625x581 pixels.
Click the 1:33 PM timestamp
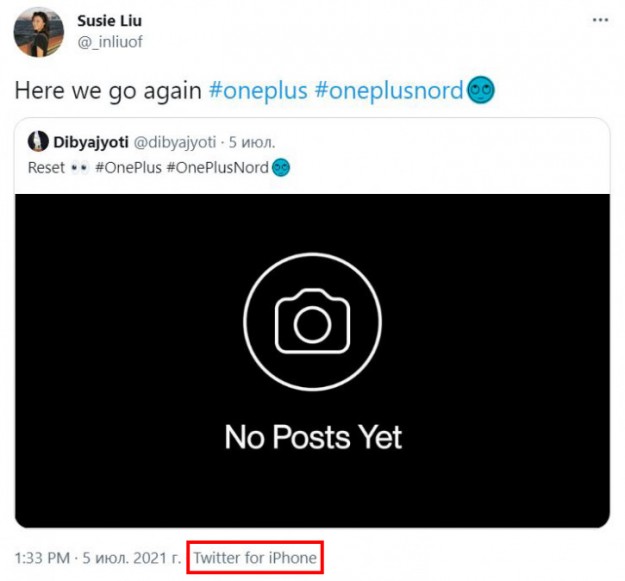40,558
